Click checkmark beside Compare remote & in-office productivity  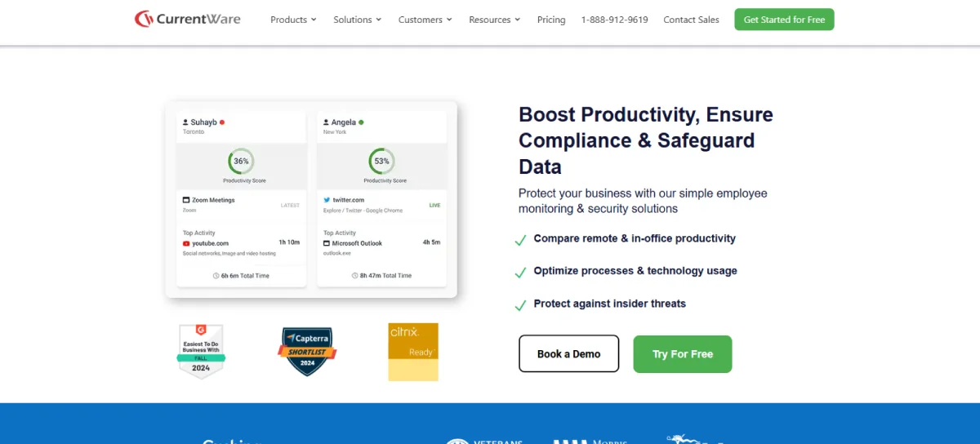tap(520, 240)
